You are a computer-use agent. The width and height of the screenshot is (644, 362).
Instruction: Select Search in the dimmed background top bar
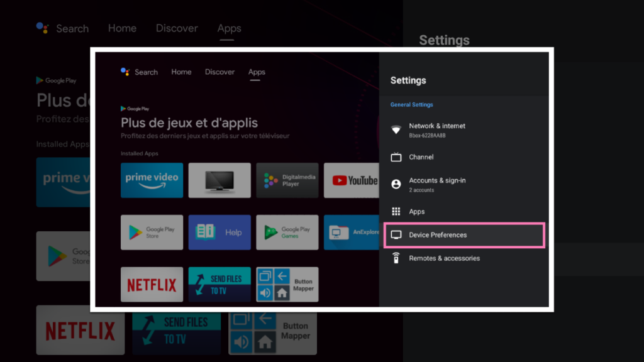tap(72, 29)
